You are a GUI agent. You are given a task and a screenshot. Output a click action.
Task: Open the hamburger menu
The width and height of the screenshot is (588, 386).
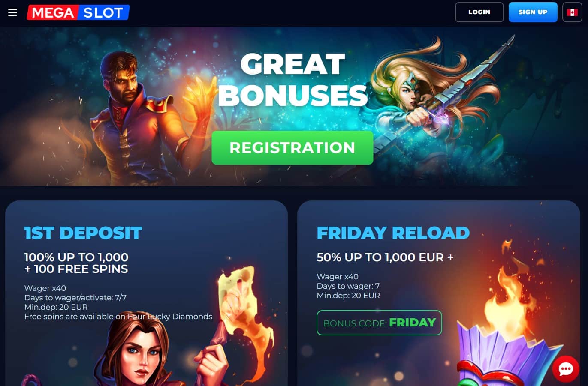pyautogui.click(x=13, y=12)
